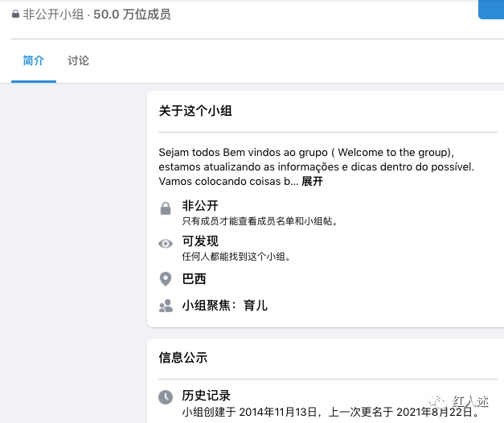
Task: Click the small lock icon beside 非公开小组
Action: [15, 14]
